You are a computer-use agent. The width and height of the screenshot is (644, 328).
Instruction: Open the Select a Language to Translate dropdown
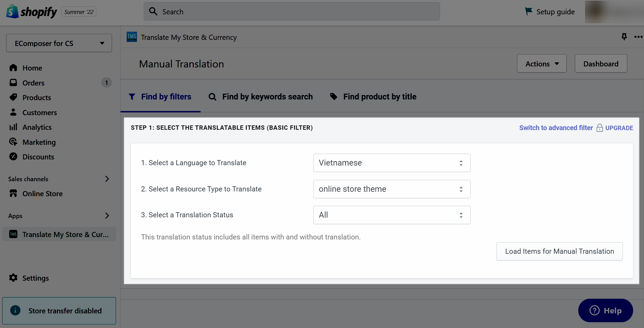pyautogui.click(x=391, y=163)
